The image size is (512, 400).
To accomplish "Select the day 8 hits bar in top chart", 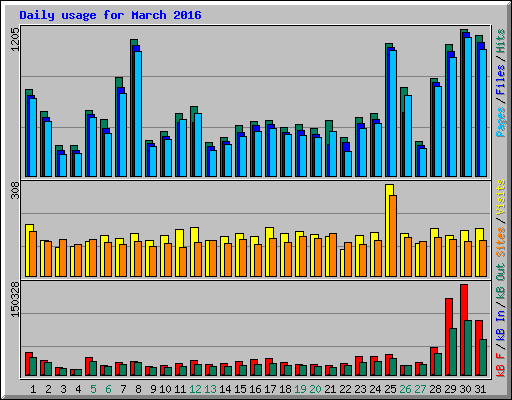I will 133,108.
